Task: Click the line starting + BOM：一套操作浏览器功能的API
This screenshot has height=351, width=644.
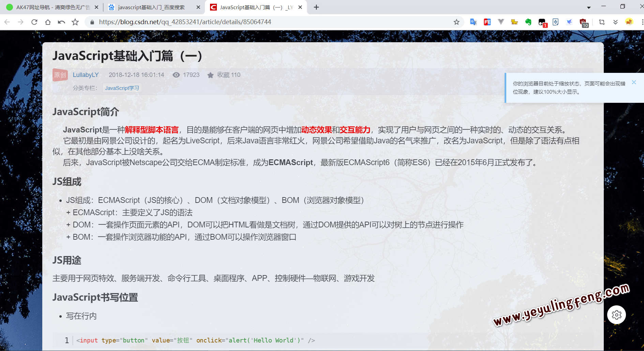Action: (181, 237)
